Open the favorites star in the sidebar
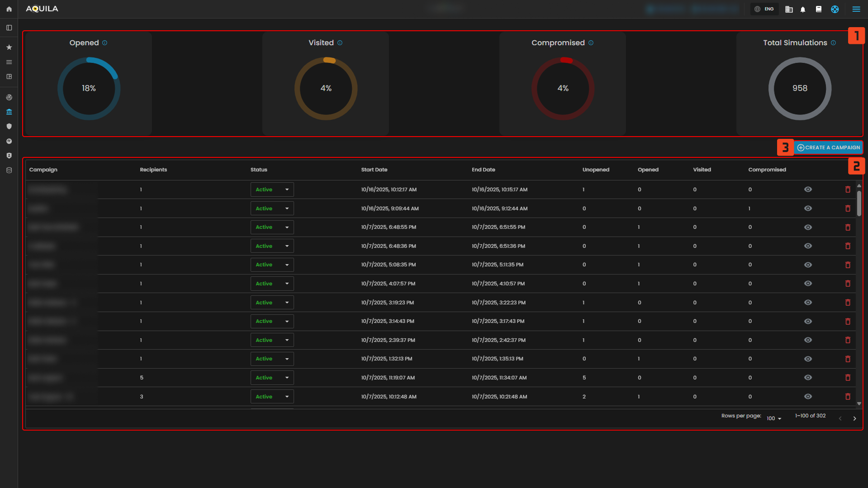 coord(9,47)
